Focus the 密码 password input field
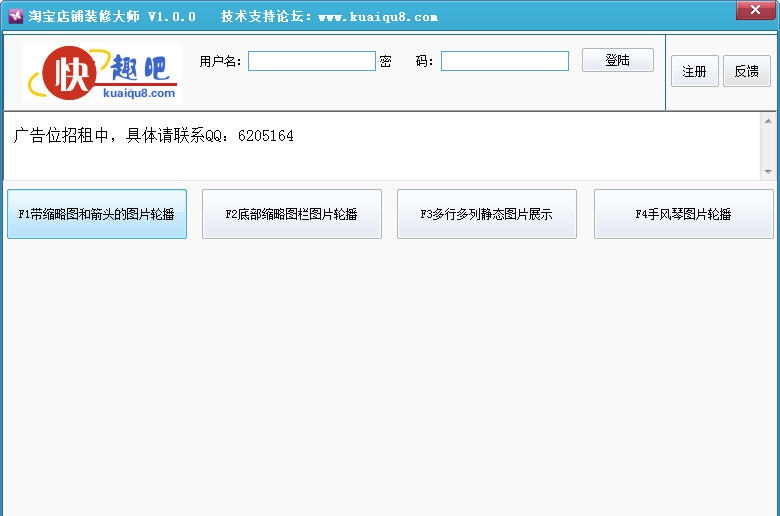Viewport: 780px width, 516px height. point(505,61)
